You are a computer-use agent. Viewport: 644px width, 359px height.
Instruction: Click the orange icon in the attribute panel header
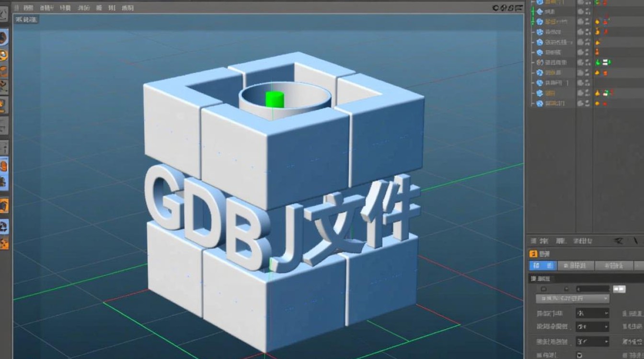pos(533,254)
